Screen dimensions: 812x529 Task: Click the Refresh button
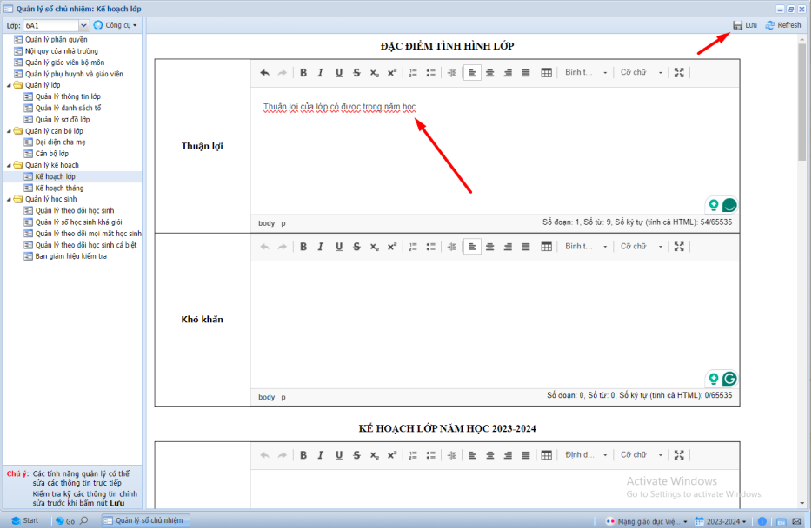[783, 25]
